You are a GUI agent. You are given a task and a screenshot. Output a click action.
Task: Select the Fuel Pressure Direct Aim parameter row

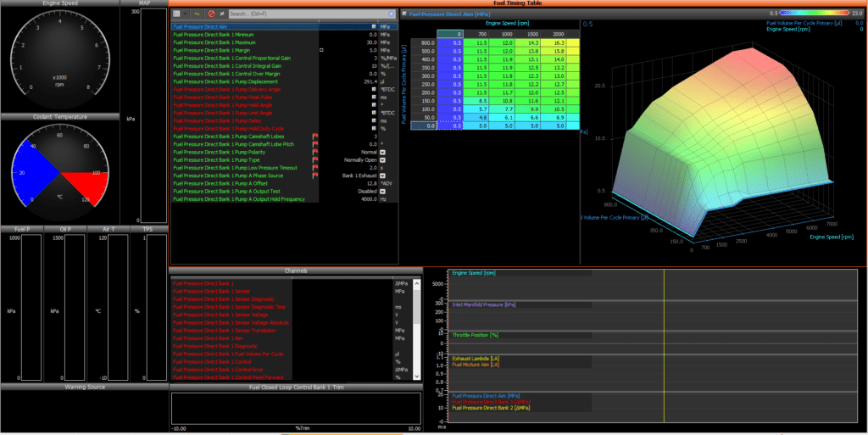(285, 26)
